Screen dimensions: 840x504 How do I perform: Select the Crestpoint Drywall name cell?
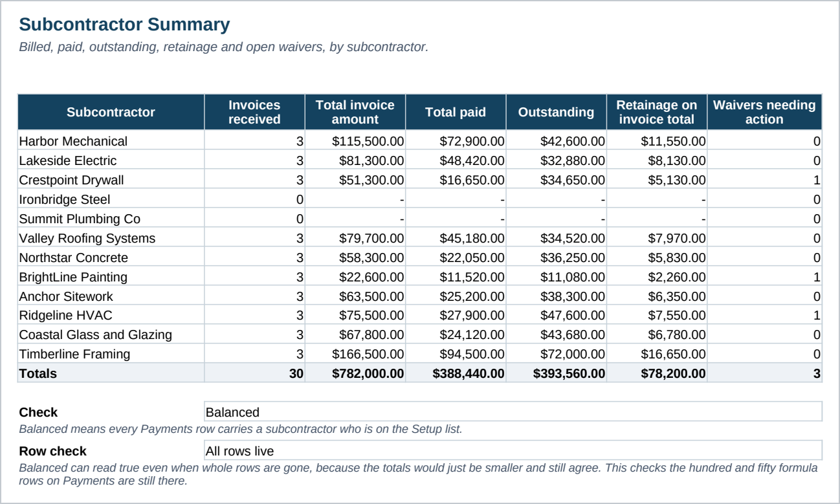click(x=111, y=180)
